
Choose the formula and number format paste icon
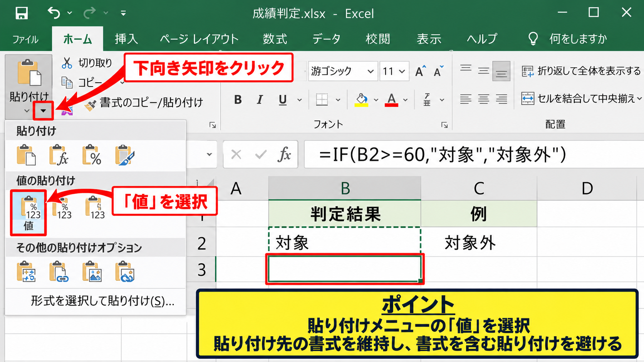92,155
